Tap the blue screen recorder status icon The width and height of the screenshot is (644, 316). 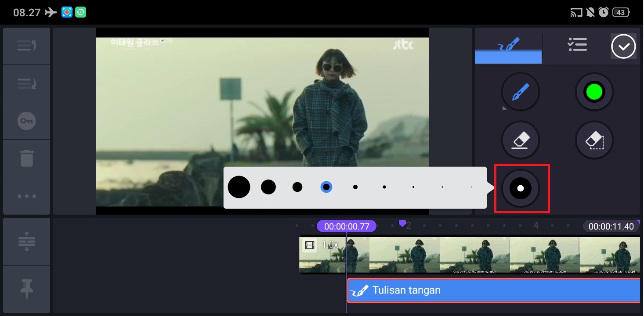coord(67,12)
